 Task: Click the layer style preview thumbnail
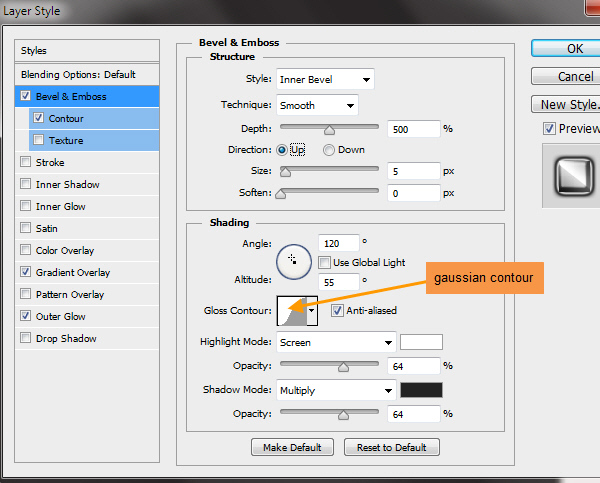click(570, 176)
